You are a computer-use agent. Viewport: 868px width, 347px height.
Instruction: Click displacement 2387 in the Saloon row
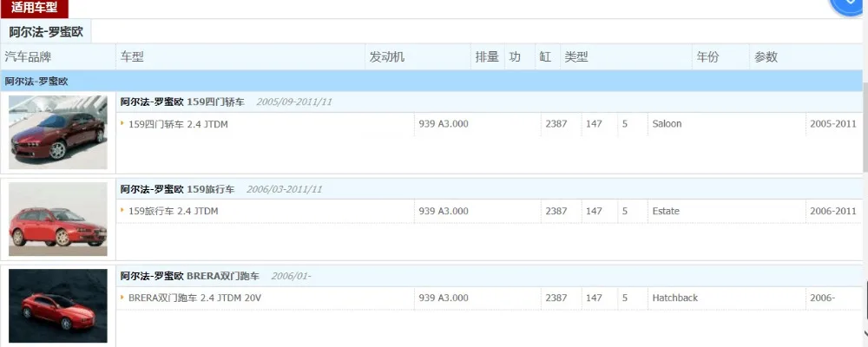pyautogui.click(x=556, y=124)
